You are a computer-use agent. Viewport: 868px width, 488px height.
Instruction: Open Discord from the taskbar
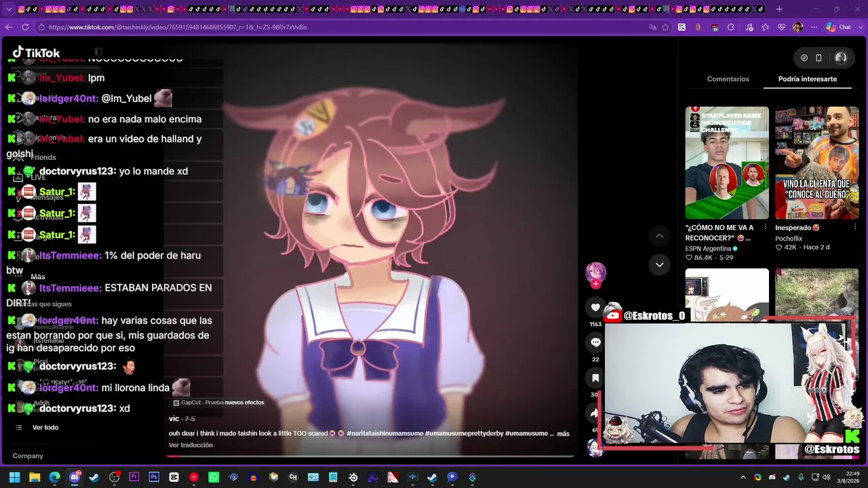tap(75, 477)
